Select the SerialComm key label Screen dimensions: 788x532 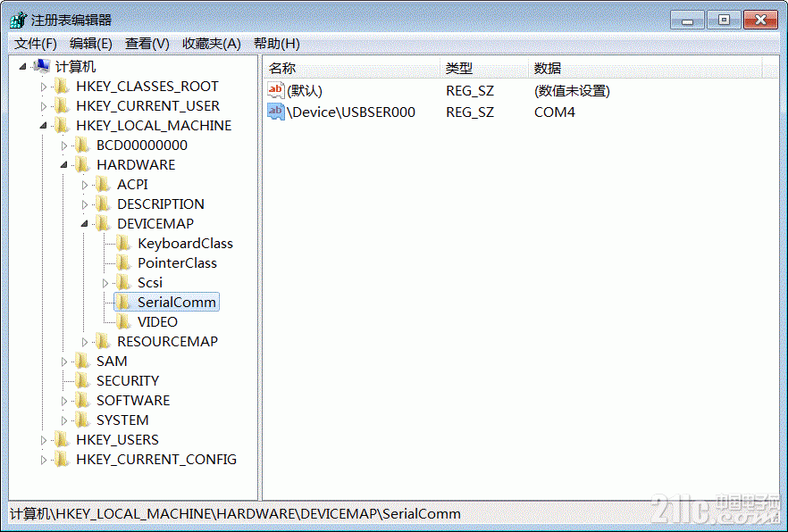click(x=177, y=302)
